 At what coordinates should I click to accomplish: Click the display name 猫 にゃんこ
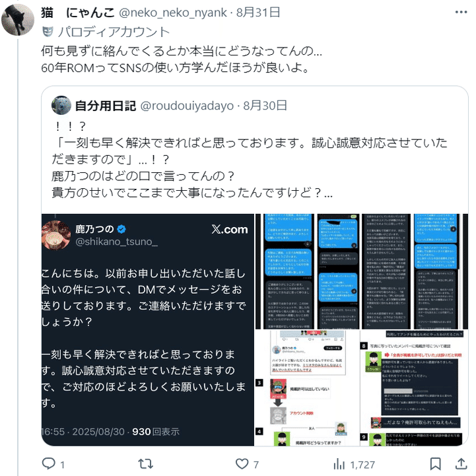tap(78, 13)
